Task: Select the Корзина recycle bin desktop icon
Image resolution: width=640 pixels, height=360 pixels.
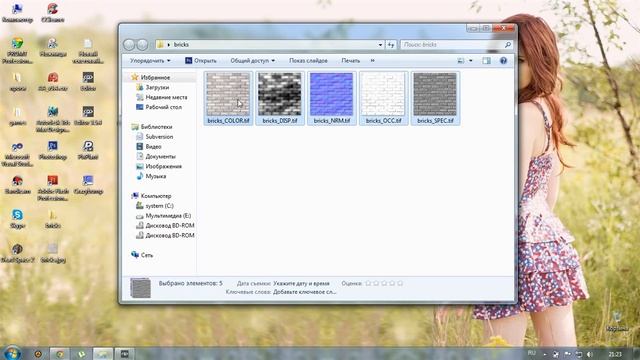Action: (x=617, y=322)
